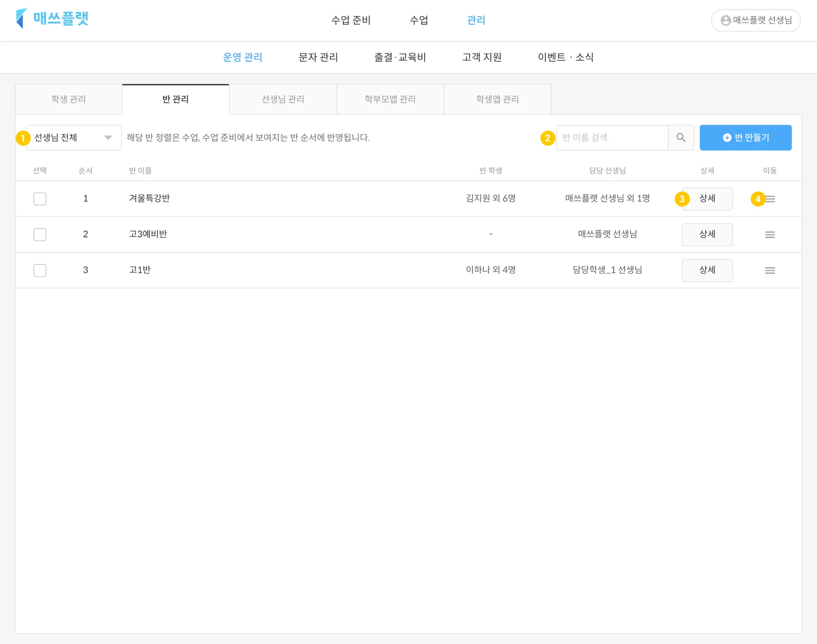
Task: Click the plus icon on 반 만들기
Action: [727, 138]
